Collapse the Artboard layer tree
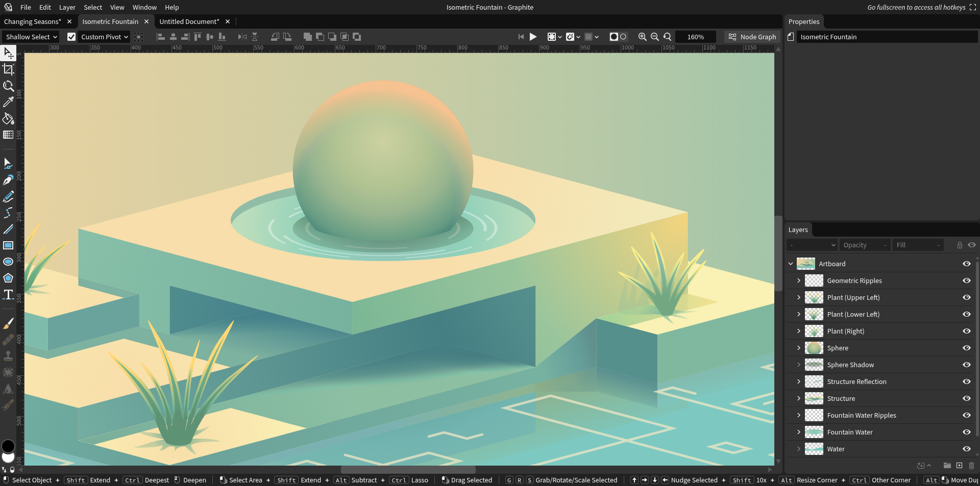The image size is (980, 486). (x=791, y=264)
